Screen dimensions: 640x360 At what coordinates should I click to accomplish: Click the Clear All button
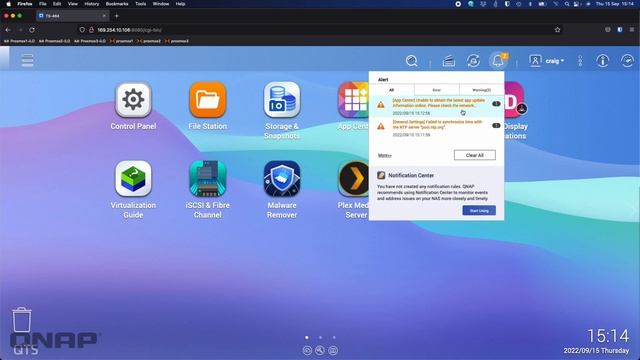475,155
